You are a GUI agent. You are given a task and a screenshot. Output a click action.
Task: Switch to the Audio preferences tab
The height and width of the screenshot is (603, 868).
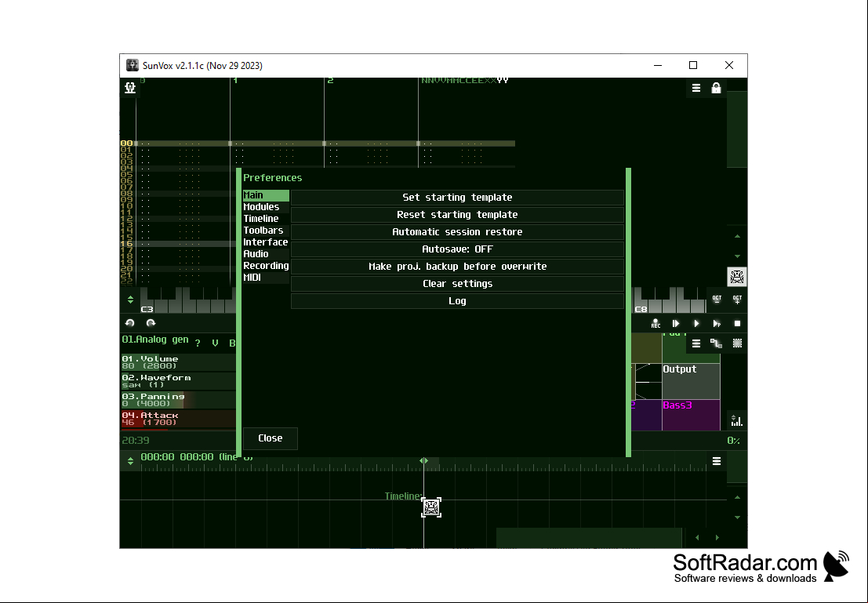266,253
